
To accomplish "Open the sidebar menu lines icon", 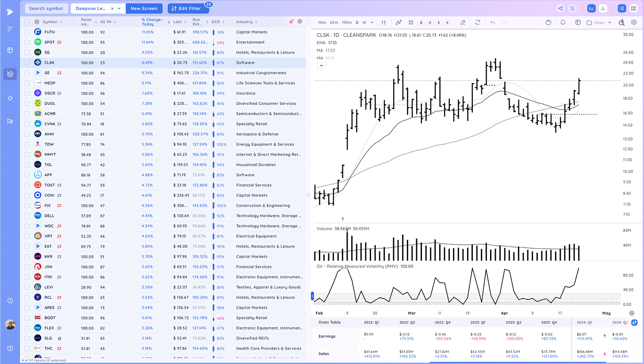I will coord(10,29).
